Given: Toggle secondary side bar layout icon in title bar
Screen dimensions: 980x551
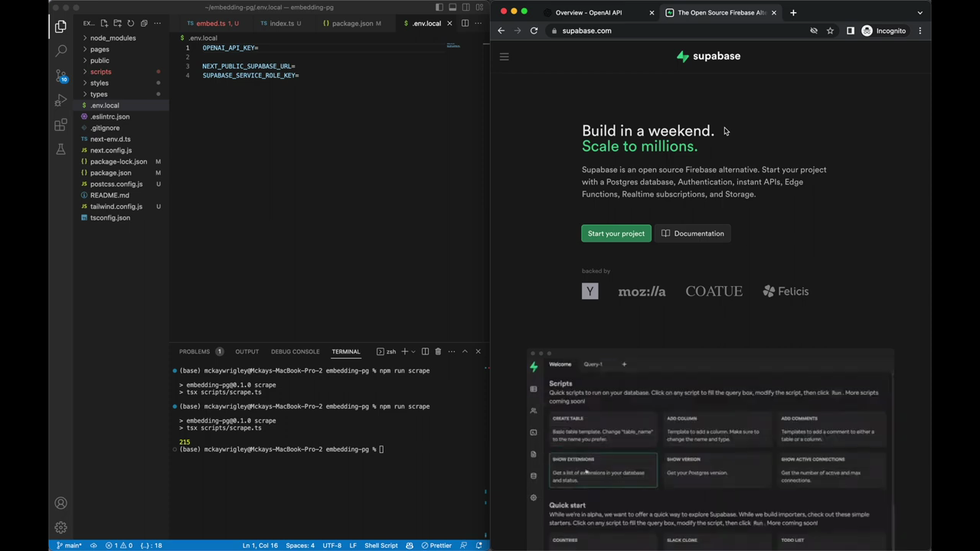Looking at the screenshot, I should tap(466, 7).
